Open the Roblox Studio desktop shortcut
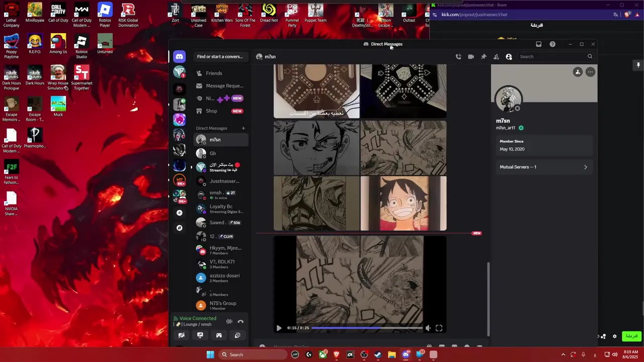644x362 pixels. coord(82,46)
